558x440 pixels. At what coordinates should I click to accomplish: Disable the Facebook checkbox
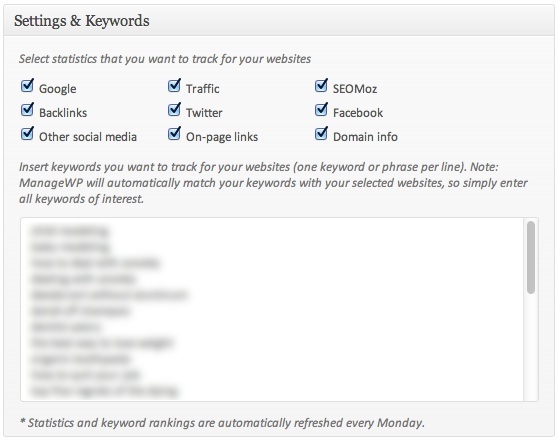pos(321,110)
